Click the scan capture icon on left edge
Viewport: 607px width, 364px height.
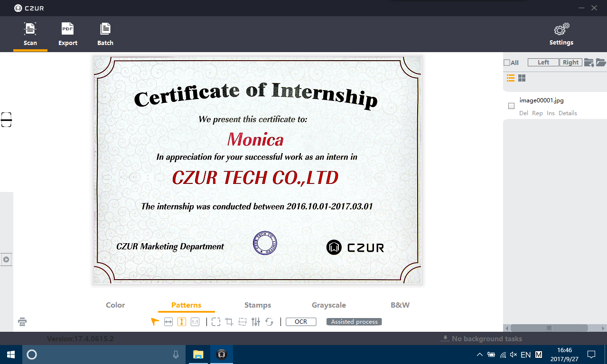[x=6, y=119]
